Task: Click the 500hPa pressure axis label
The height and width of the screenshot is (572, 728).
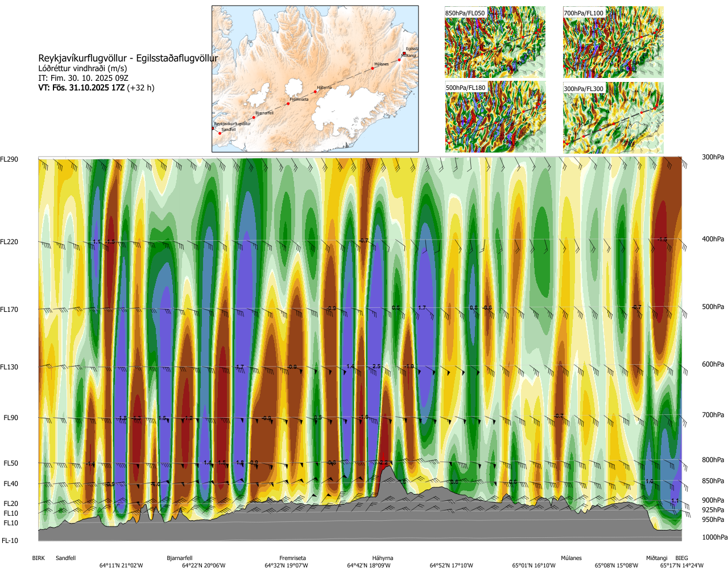Action: pos(713,307)
